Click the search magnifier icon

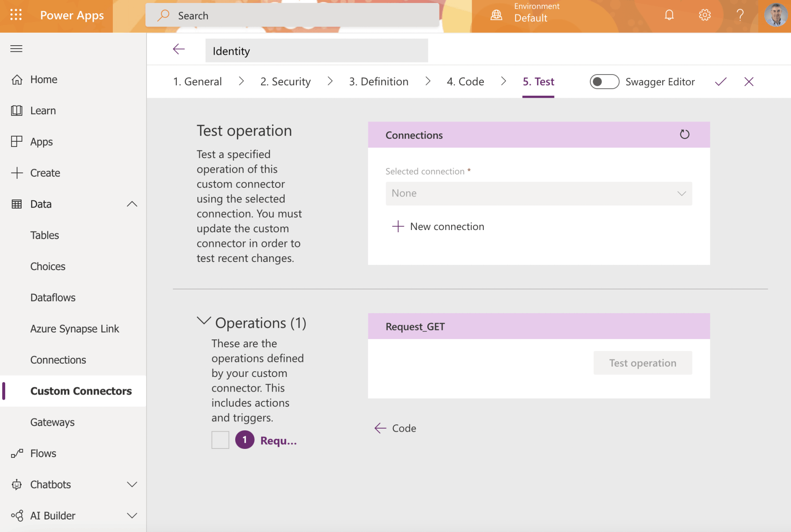pyautogui.click(x=163, y=16)
